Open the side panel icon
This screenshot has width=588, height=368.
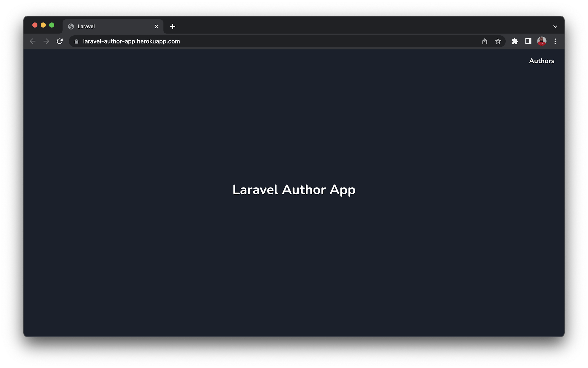(x=528, y=41)
